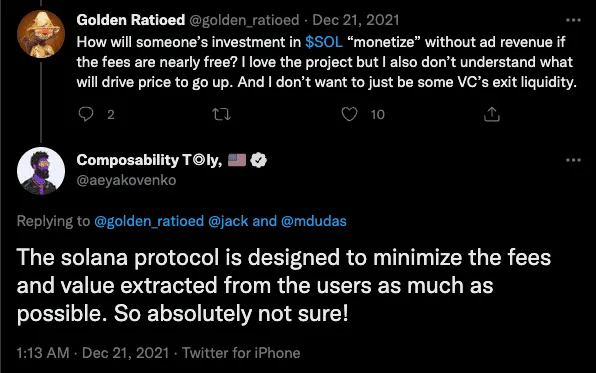
Task: Retweet Golden Ratioed's tweet
Action: pyautogui.click(x=221, y=114)
